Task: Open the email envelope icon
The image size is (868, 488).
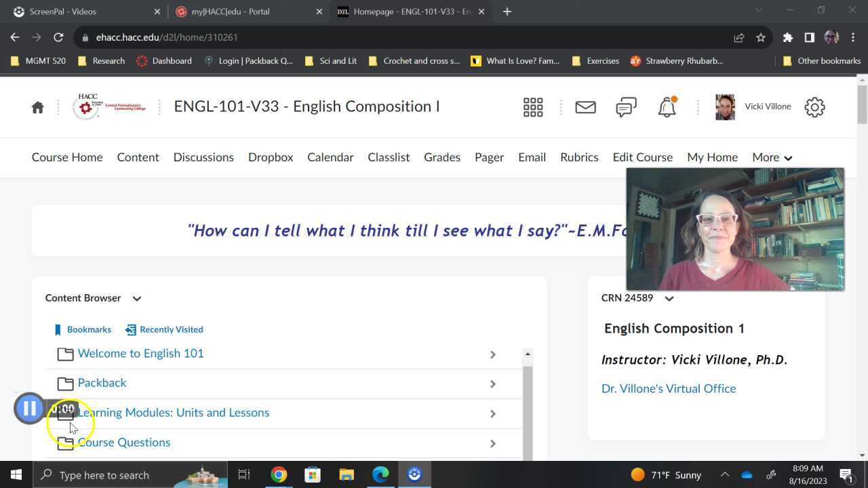Action: click(585, 107)
